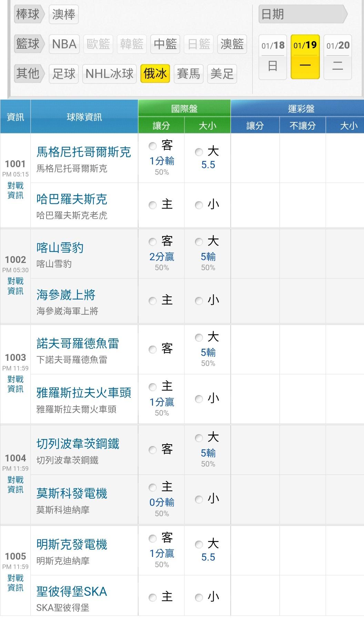Open the NHL冰球 category
The image size is (364, 621).
coord(110,74)
